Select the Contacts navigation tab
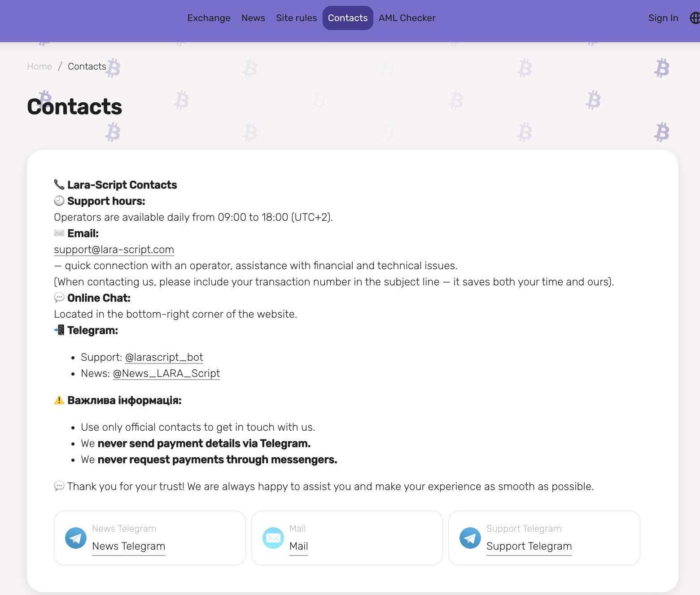This screenshot has height=595, width=700. tap(348, 18)
